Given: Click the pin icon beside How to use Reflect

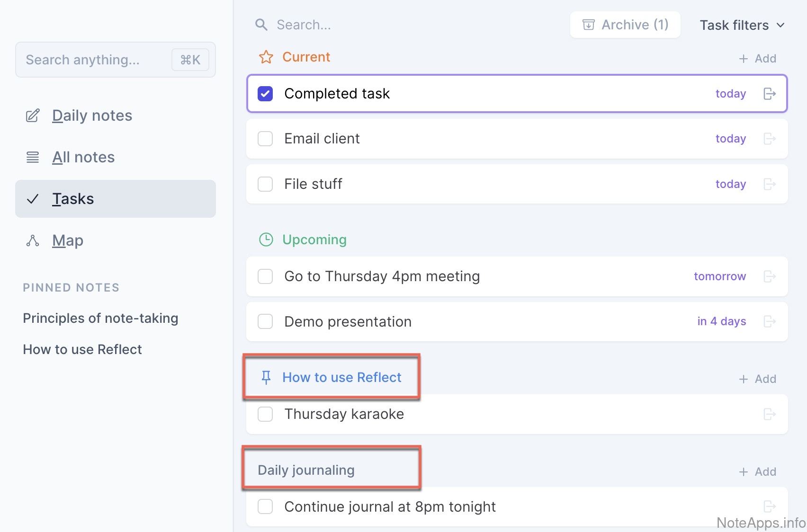Looking at the screenshot, I should (x=266, y=377).
